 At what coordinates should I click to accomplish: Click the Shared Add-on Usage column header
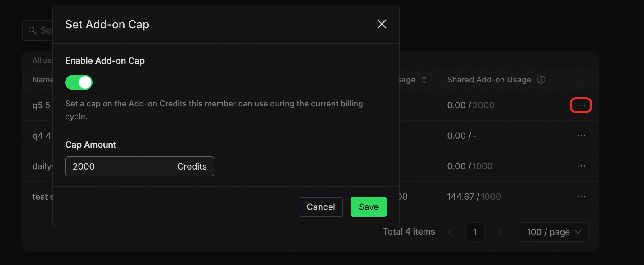point(489,80)
